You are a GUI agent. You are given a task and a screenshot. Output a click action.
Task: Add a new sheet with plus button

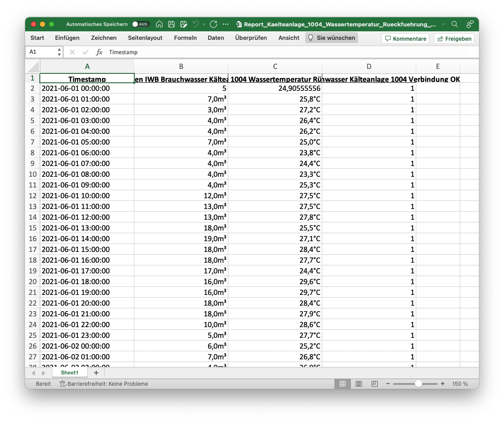(x=96, y=373)
